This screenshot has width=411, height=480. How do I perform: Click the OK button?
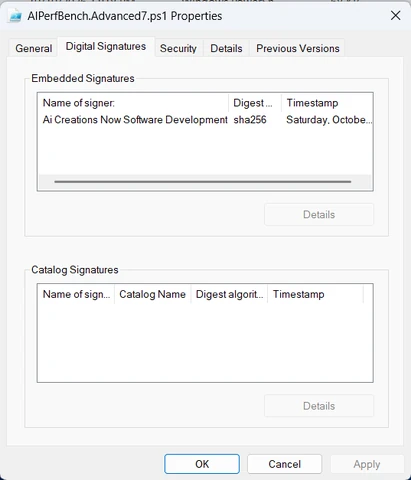(x=202, y=464)
